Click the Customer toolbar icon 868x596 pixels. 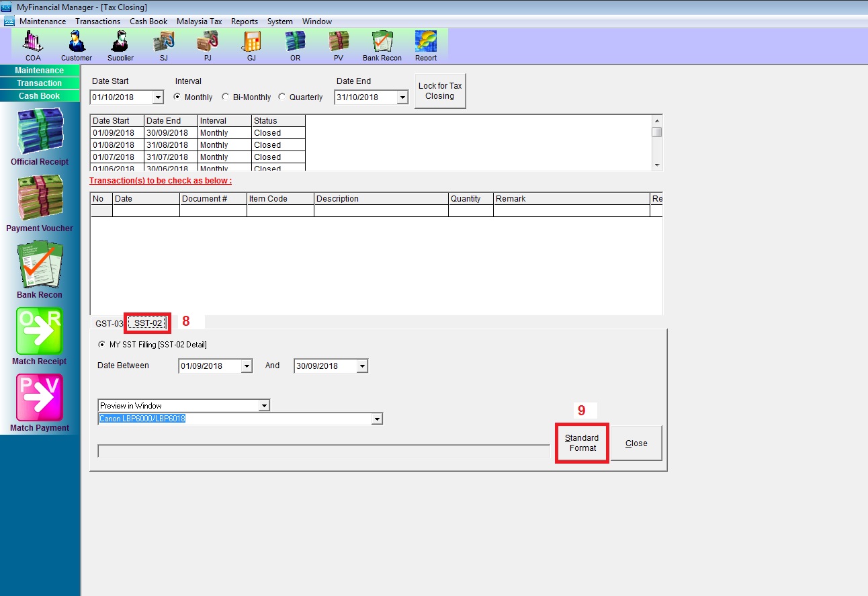[x=77, y=45]
